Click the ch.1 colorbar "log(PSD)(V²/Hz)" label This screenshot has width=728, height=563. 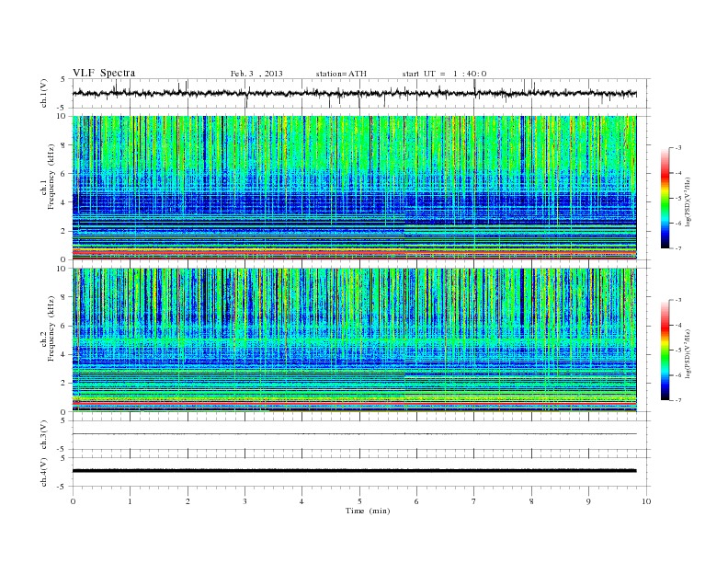pyautogui.click(x=688, y=202)
